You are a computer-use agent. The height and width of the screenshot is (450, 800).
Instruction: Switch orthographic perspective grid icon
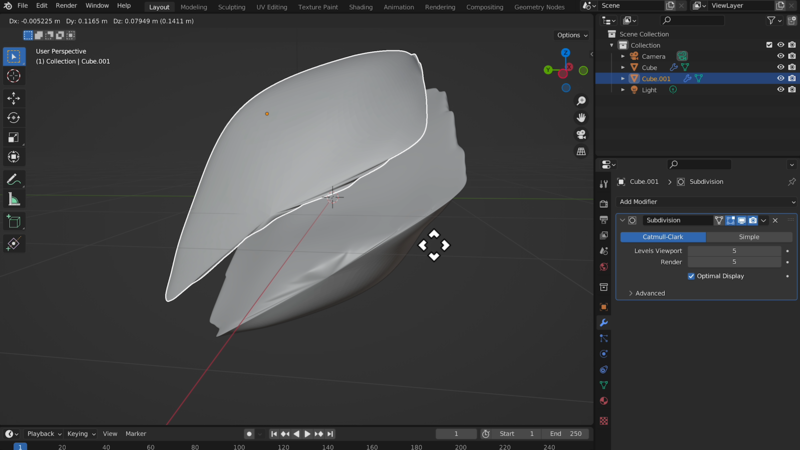click(x=581, y=152)
